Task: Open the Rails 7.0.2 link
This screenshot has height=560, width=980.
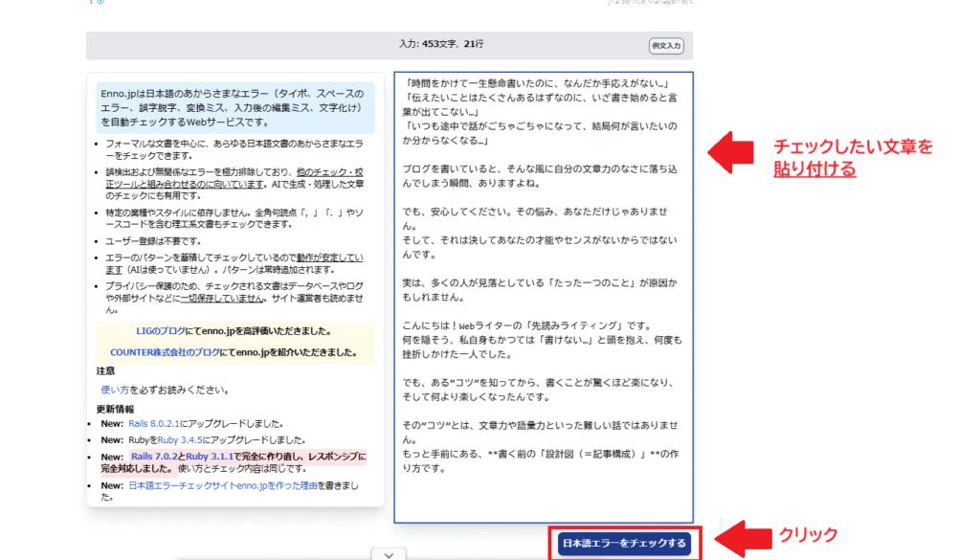Action: coord(153,456)
